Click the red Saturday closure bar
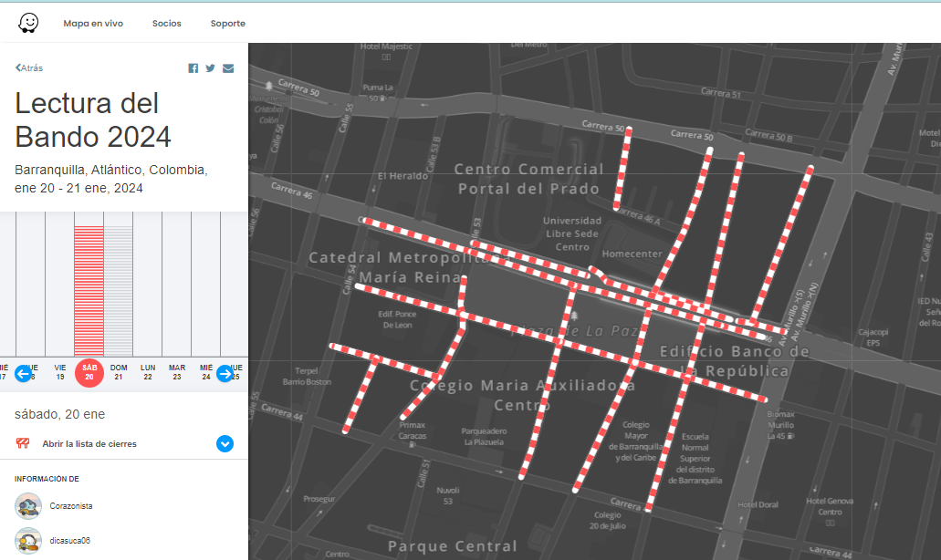 (89, 291)
